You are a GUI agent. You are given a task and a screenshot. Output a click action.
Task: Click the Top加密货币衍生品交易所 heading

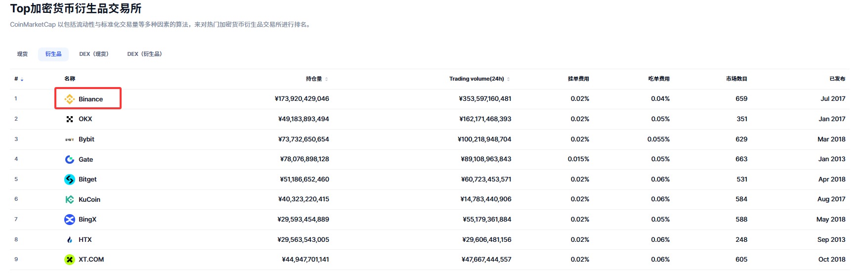(x=76, y=8)
